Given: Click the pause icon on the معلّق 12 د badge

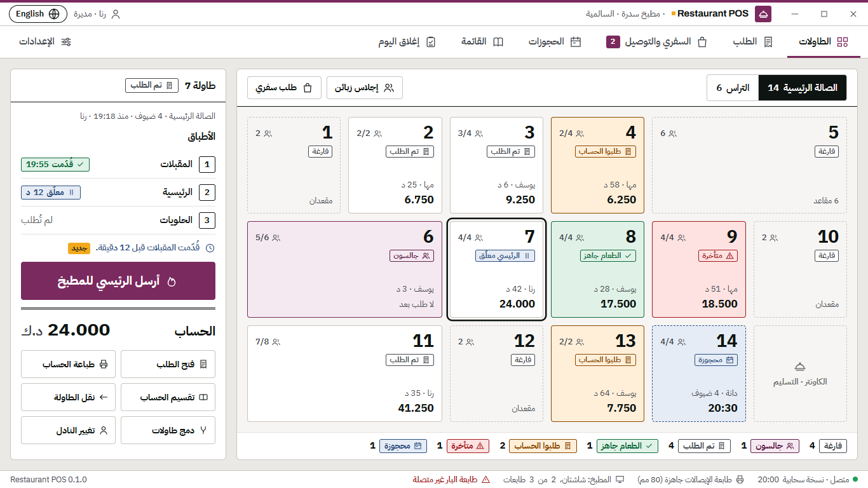Looking at the screenshot, I should [71, 193].
